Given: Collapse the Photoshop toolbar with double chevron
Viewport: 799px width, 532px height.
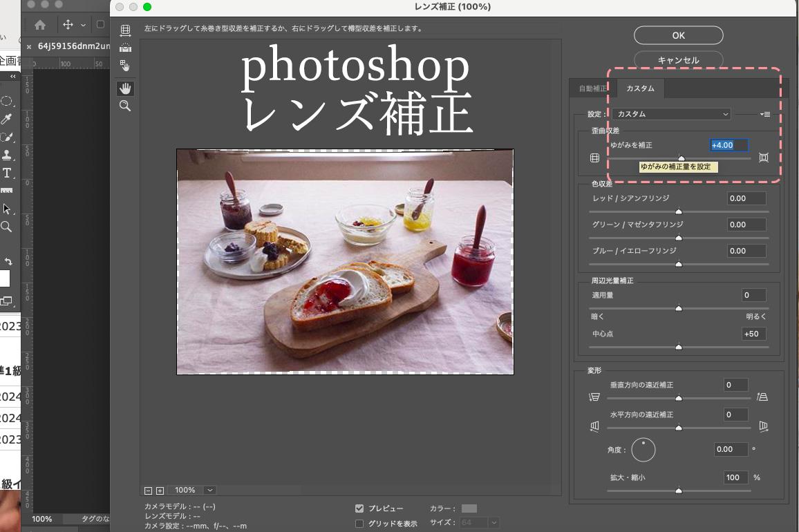Looking at the screenshot, I should click(x=12, y=77).
